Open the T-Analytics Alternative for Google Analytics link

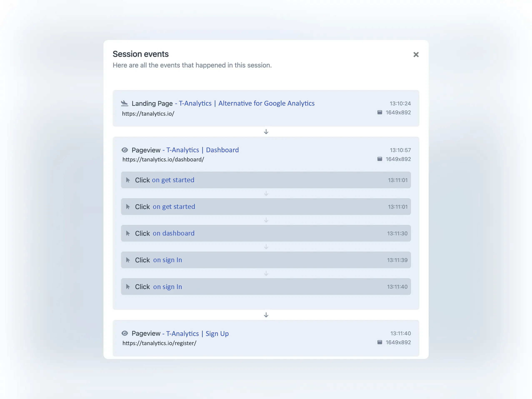point(246,103)
